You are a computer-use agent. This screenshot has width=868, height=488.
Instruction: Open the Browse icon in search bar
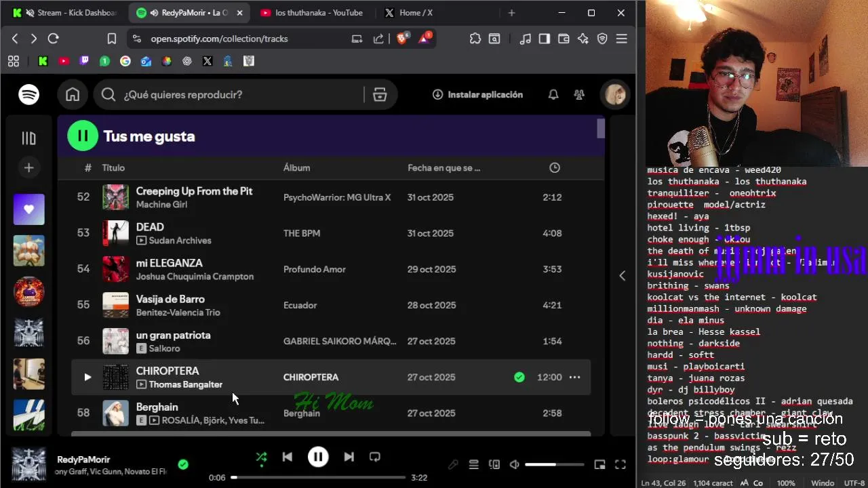380,95
